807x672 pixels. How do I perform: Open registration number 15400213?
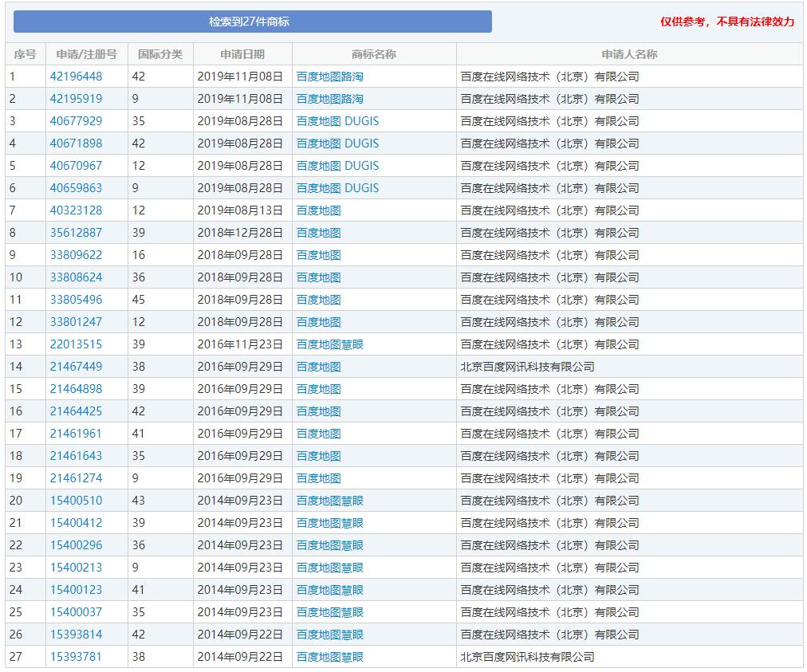pyautogui.click(x=76, y=568)
